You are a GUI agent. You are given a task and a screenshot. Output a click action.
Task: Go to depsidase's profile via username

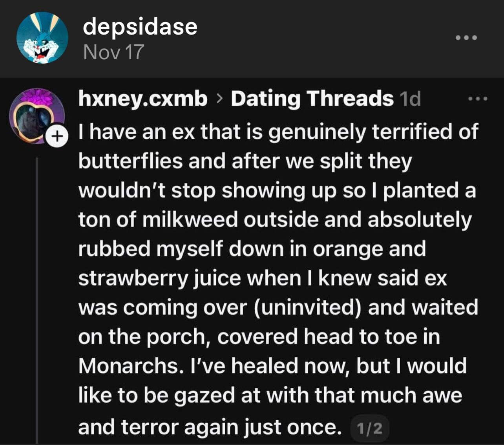tap(140, 27)
